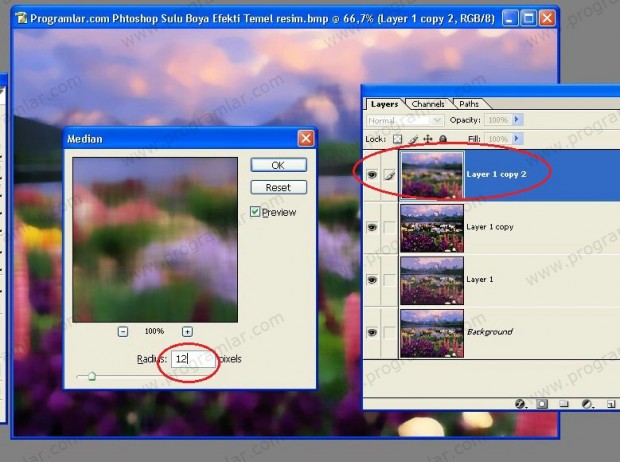
Task: Toggle lock image pixels brush icon
Action: (413, 139)
